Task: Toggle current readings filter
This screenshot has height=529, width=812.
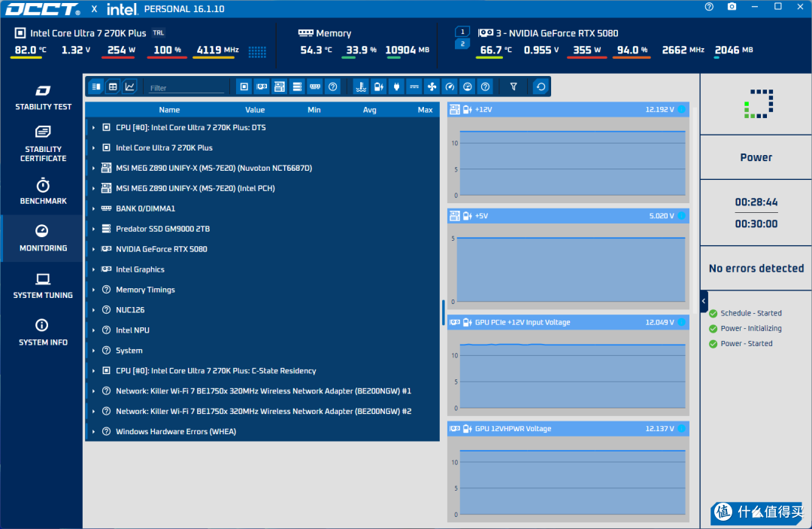Action: click(x=414, y=87)
